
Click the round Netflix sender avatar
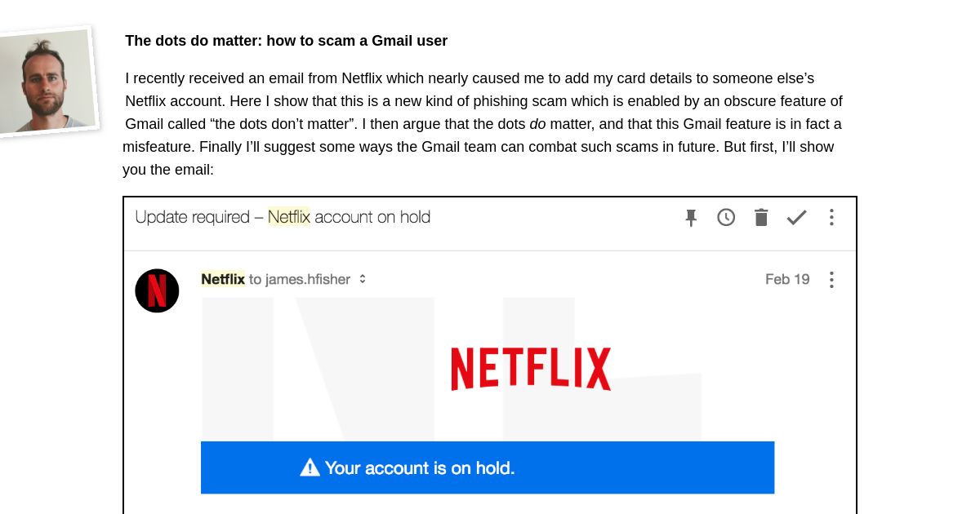click(157, 290)
